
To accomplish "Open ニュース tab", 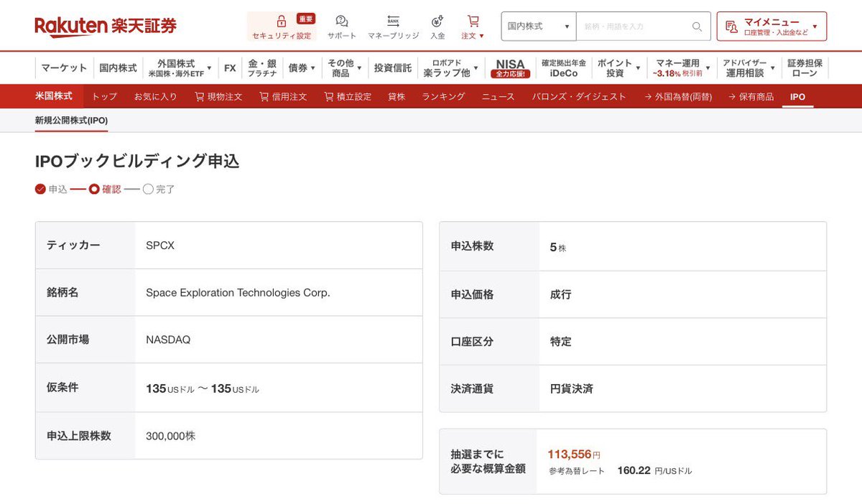I will click(x=498, y=96).
